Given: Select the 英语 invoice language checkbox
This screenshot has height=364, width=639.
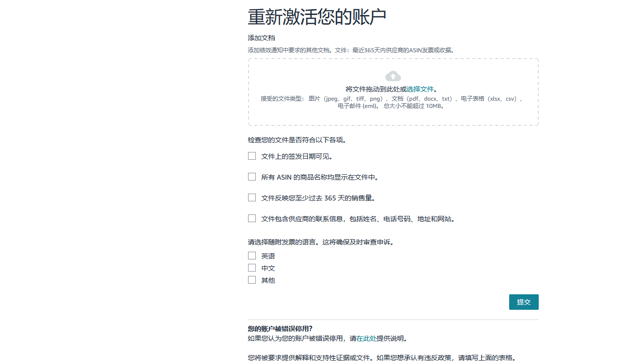Looking at the screenshot, I should (252, 256).
